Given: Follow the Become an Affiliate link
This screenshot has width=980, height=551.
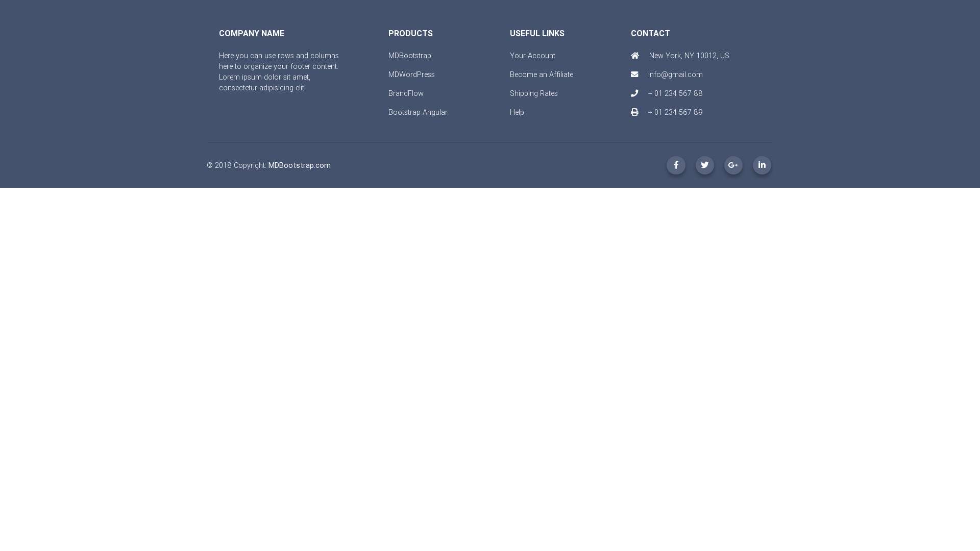Looking at the screenshot, I should [x=541, y=74].
